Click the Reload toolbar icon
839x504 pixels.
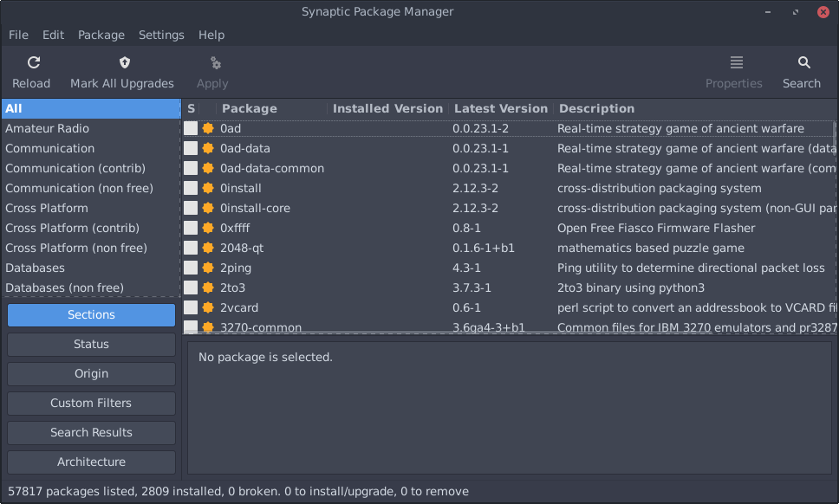(32, 62)
